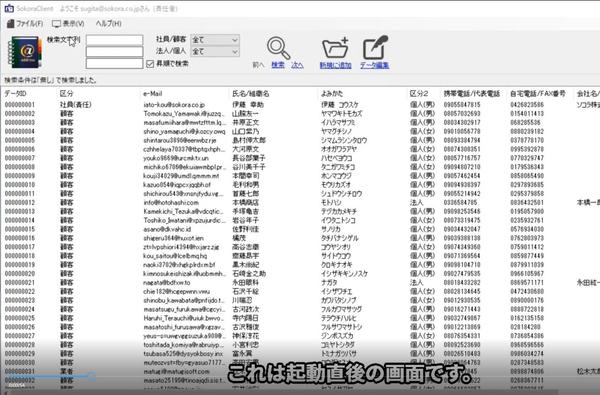Select the タニガワミチコ cell
The image size is (600, 395).
click(x=338, y=167)
